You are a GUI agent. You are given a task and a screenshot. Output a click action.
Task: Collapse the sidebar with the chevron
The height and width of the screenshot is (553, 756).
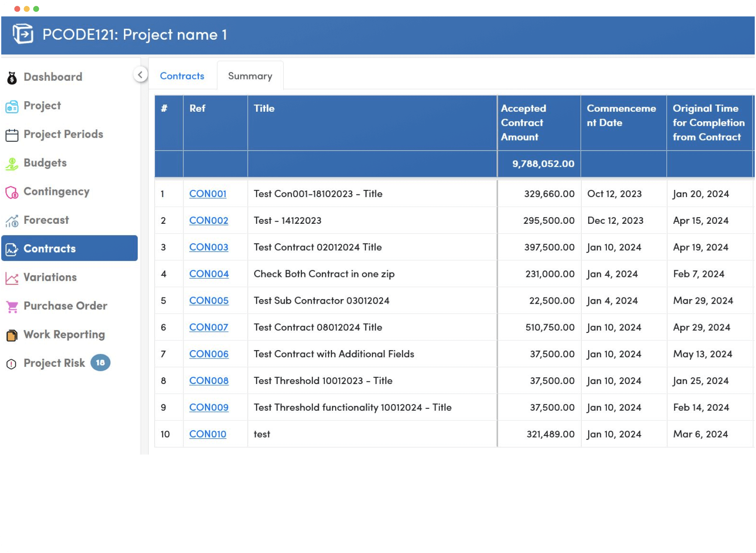pyautogui.click(x=141, y=74)
